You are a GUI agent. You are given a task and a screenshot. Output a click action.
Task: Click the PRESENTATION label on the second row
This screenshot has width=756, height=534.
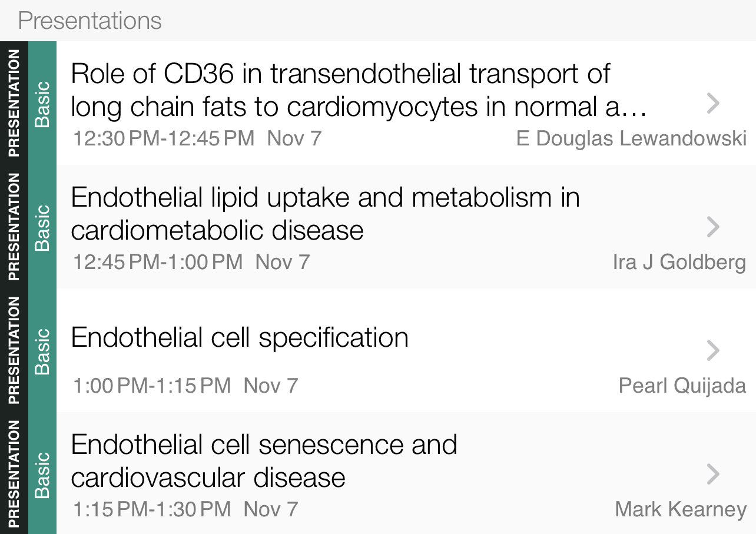click(x=14, y=227)
